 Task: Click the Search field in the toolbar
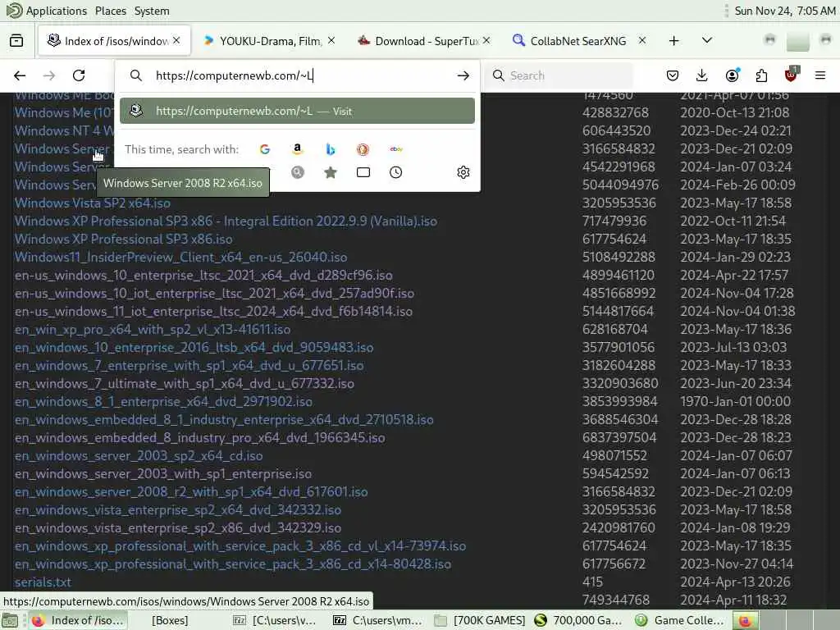[557, 75]
